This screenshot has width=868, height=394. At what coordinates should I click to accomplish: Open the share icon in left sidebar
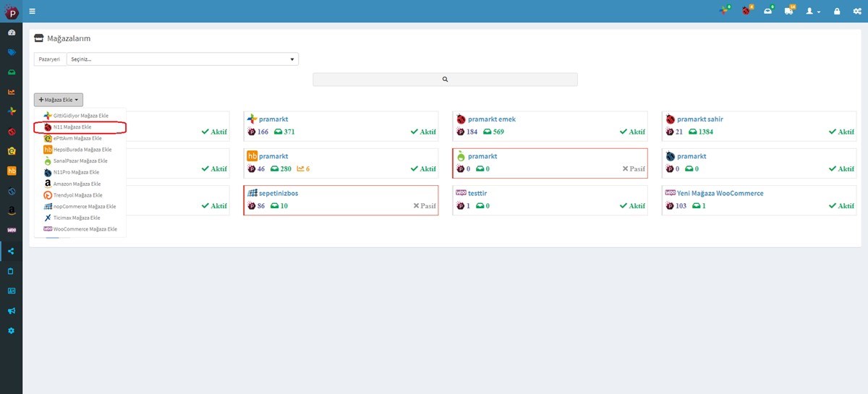[x=11, y=251]
